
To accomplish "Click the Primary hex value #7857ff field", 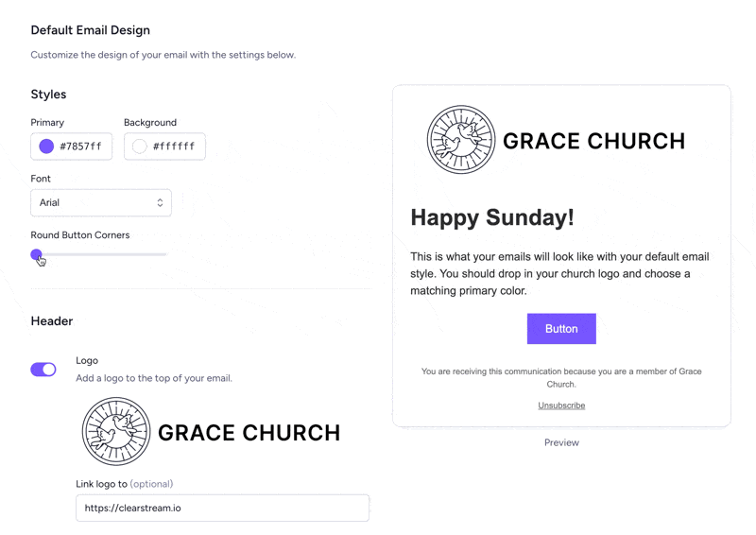I will (72, 147).
